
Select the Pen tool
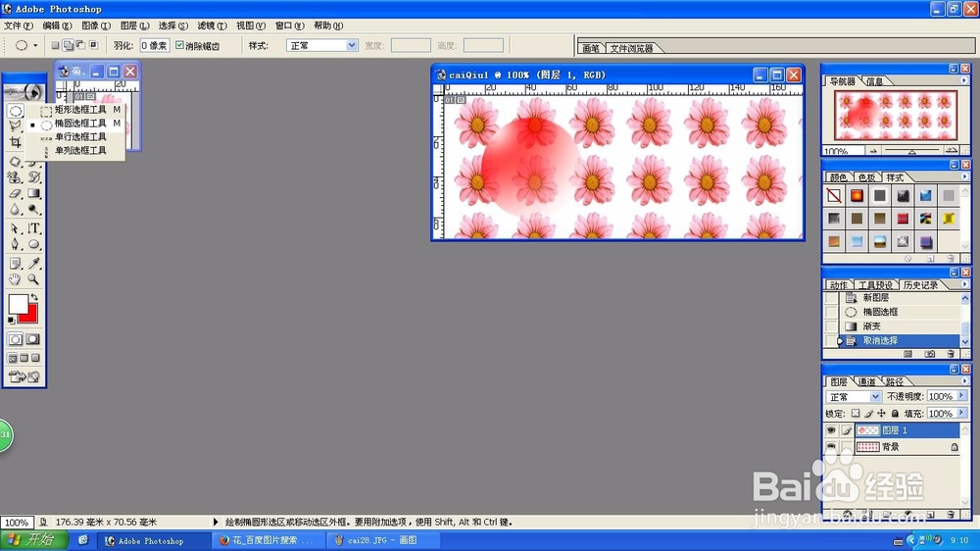coord(15,244)
